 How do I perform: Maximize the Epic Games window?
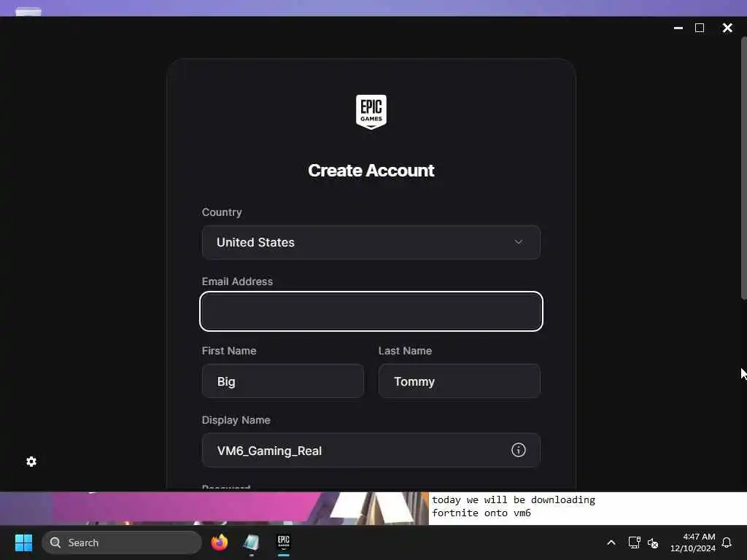coord(700,28)
